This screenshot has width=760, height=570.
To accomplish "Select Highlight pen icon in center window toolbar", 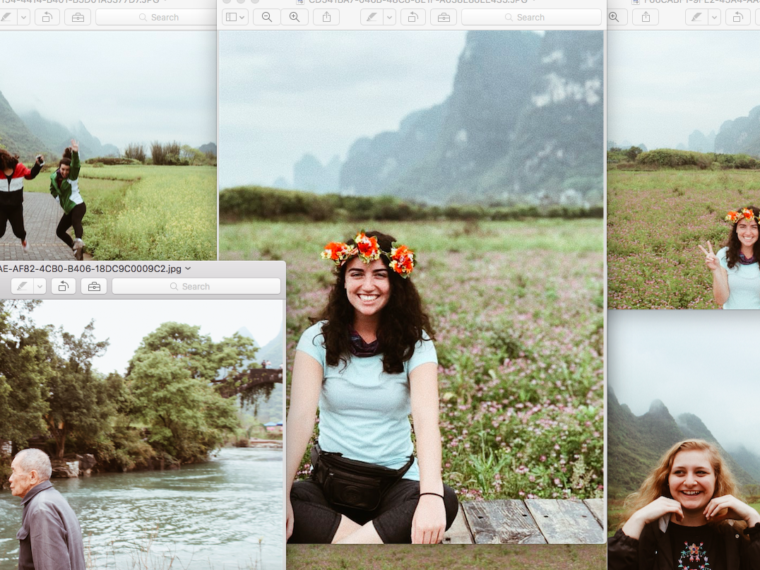I will 371,17.
